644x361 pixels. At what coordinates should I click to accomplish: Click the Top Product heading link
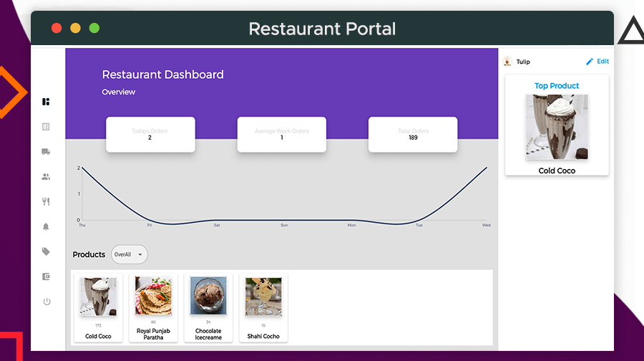[x=557, y=86]
